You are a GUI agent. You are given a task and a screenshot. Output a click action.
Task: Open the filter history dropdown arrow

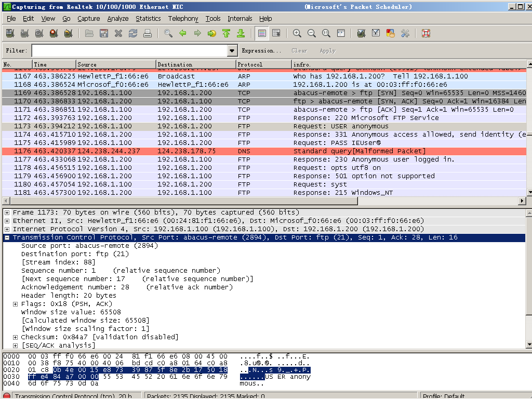232,51
